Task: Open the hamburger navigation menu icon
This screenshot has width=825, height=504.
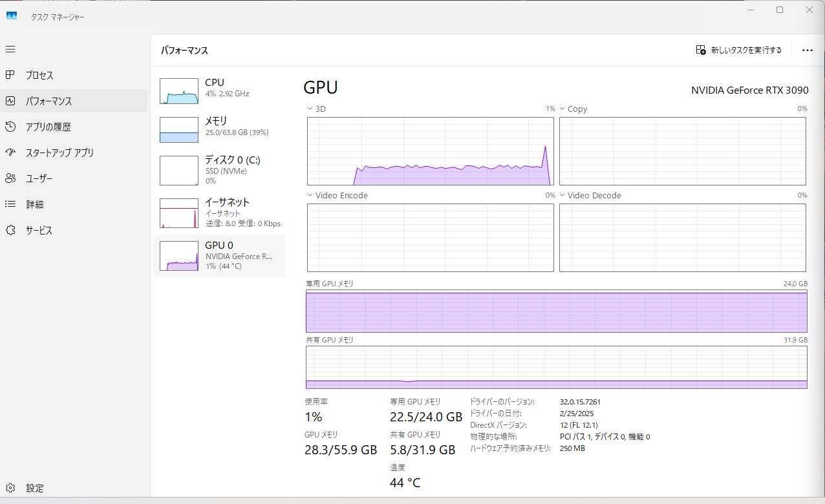Action: [10, 49]
